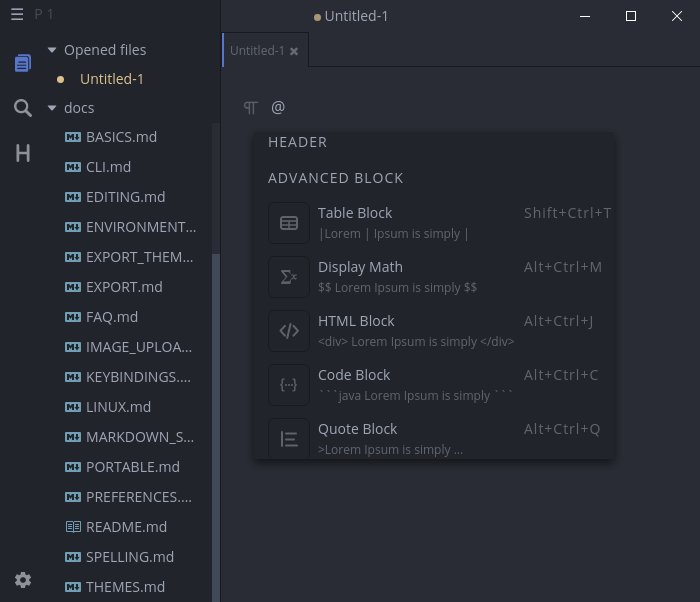
Task: Click markdown icon beside EDITING.md
Action: click(73, 197)
